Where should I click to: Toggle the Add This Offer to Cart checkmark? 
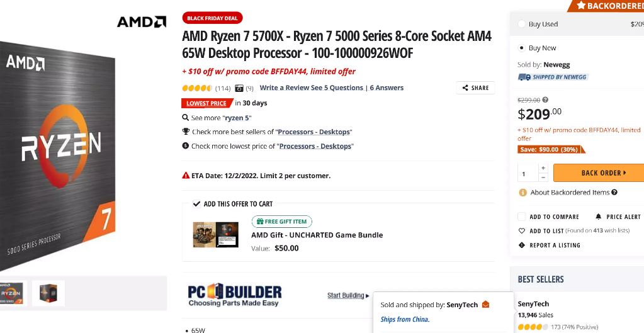pyautogui.click(x=196, y=204)
